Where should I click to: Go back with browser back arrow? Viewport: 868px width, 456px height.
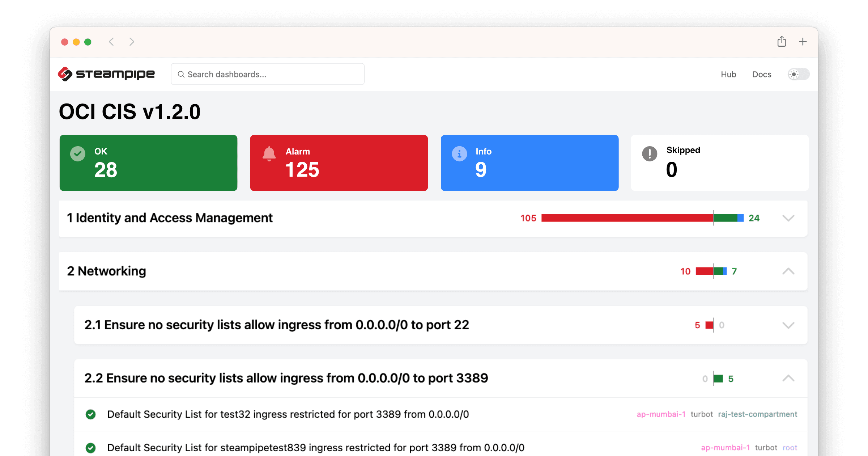[111, 42]
